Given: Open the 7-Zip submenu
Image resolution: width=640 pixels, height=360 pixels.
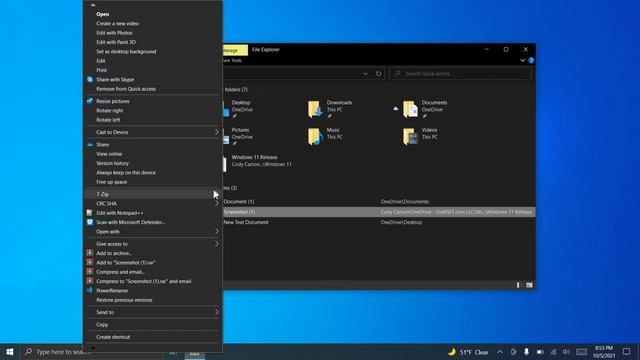Looking at the screenshot, I should tap(153, 194).
